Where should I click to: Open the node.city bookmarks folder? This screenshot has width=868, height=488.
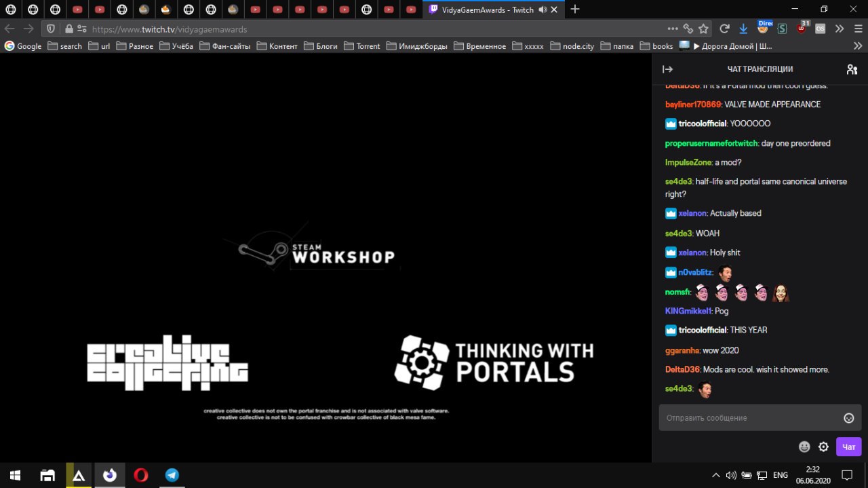[572, 46]
